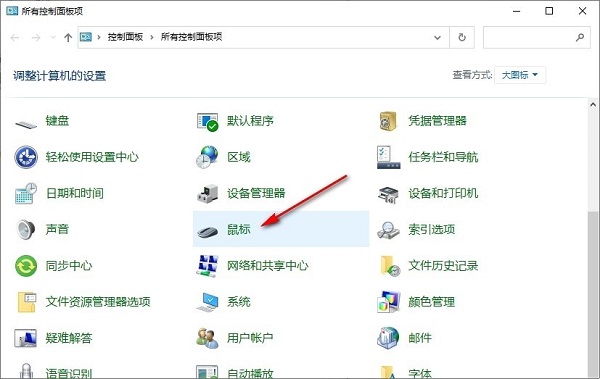Open the 系统 computer icon
Viewport: 600px width, 379px height.
(x=207, y=302)
